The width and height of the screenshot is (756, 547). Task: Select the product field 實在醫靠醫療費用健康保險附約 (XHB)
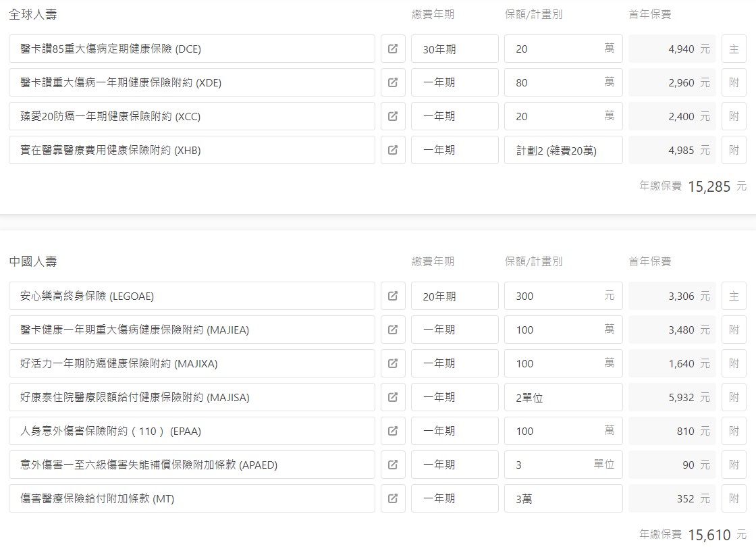(x=192, y=150)
